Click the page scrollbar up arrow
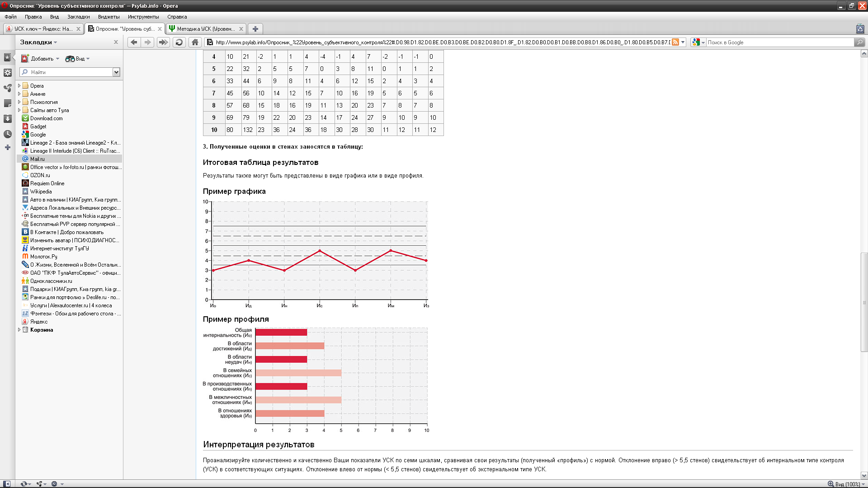The image size is (868, 488). pos(864,53)
